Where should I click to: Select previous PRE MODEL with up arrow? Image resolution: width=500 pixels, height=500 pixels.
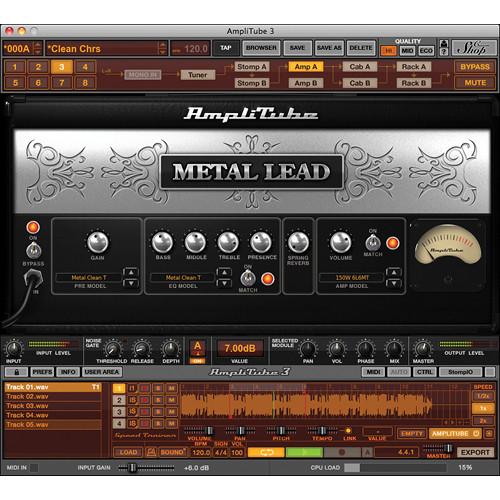pos(131,272)
